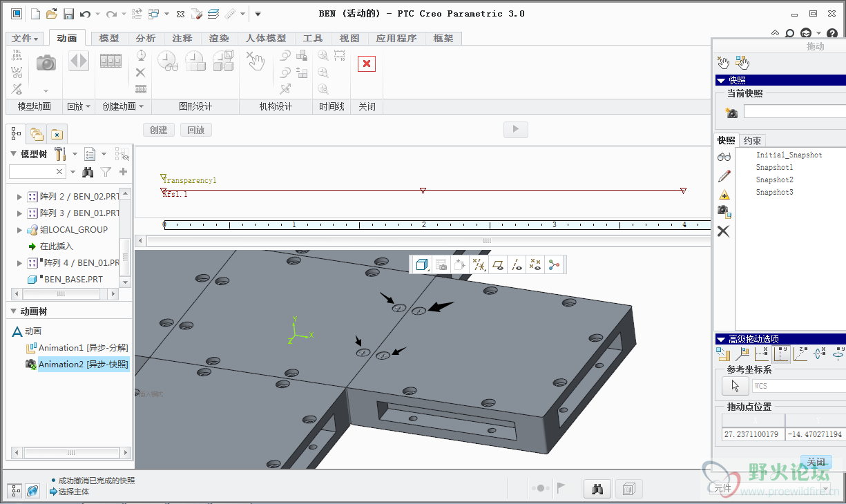Click the delete X icon in create animation group

(140, 72)
